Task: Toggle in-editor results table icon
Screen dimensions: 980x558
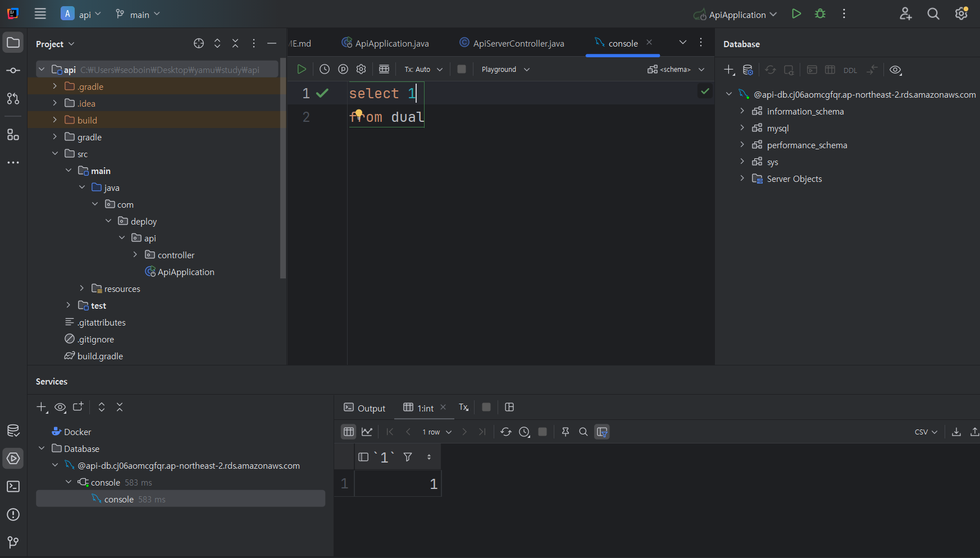Action: coord(384,69)
